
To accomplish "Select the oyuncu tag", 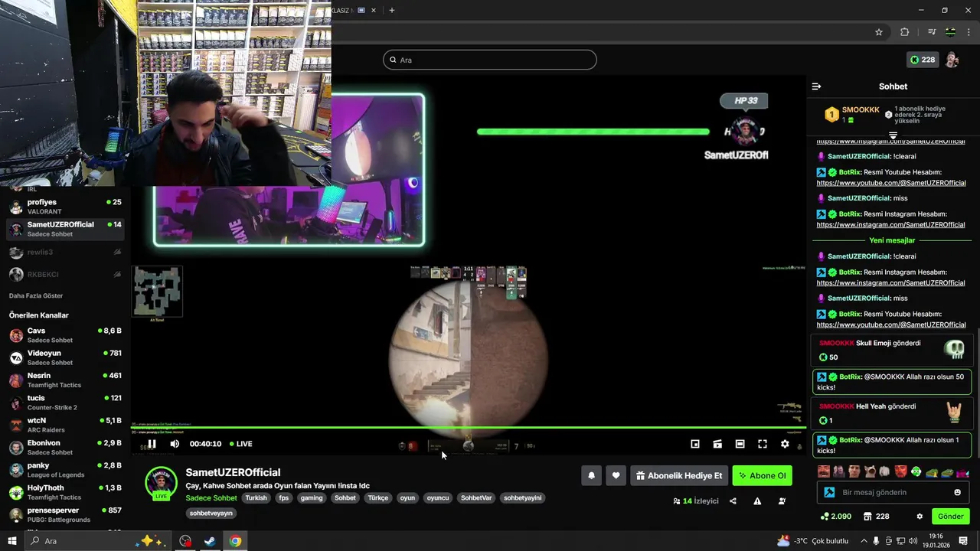I will coord(438,497).
